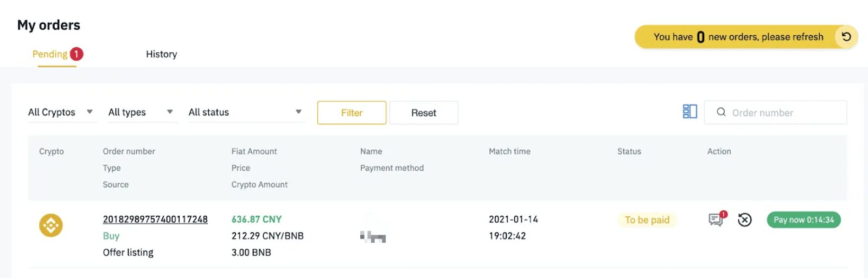Switch to the Pending tab
Viewport: 868px width, 278px height.
(x=50, y=54)
